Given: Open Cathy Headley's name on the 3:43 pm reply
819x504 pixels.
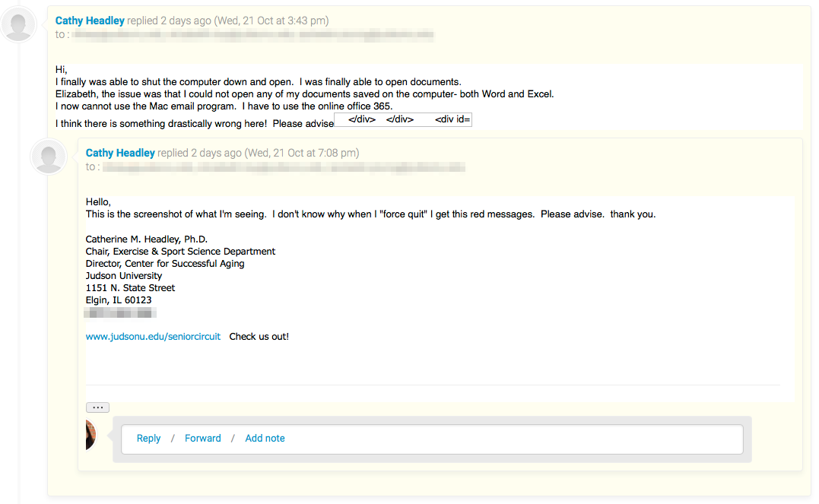Looking at the screenshot, I should [90, 21].
